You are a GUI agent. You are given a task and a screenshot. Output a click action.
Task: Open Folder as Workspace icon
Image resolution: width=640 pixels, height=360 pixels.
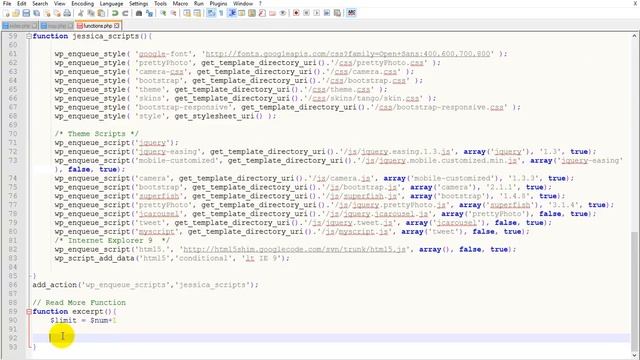[272, 13]
